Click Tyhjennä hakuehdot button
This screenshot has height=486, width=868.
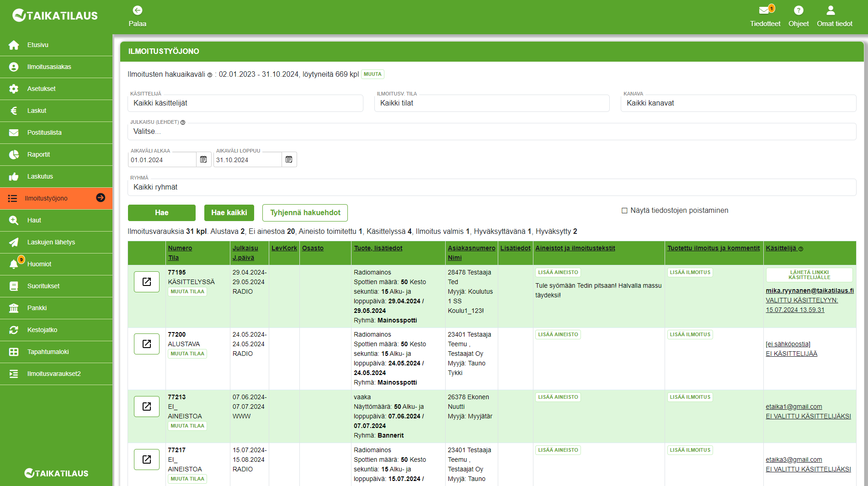tap(305, 213)
